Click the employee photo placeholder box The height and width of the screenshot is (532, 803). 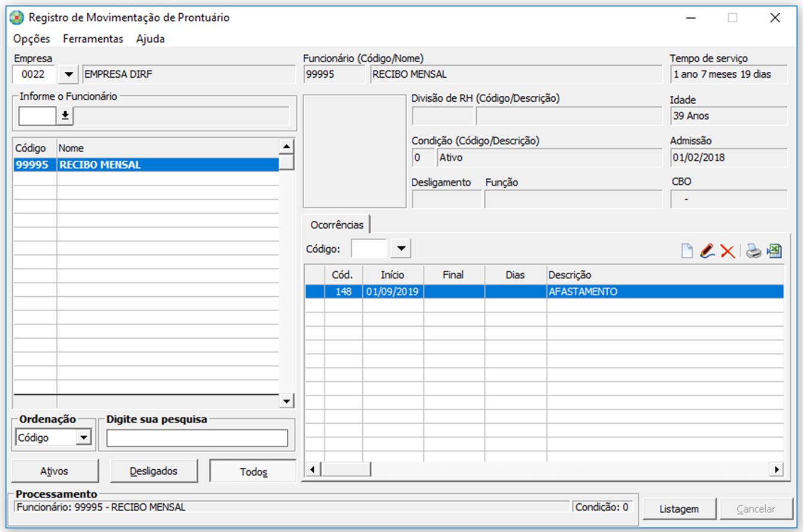354,151
